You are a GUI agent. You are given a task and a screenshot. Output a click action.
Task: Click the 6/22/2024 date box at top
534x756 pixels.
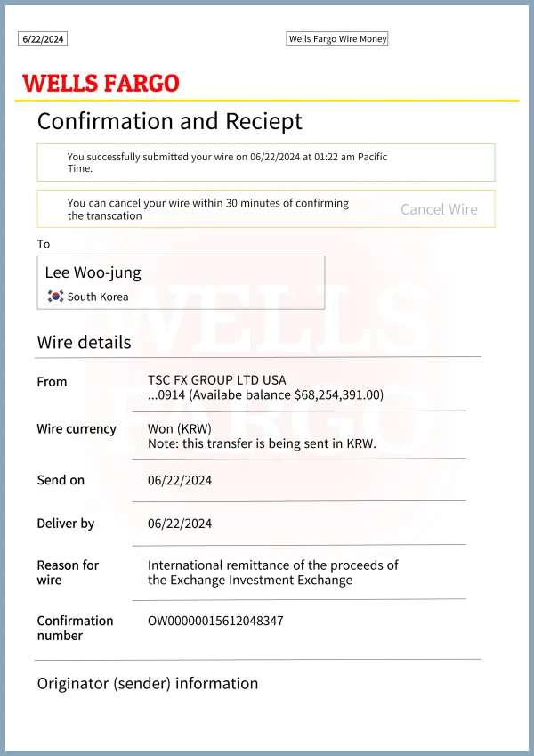click(43, 39)
